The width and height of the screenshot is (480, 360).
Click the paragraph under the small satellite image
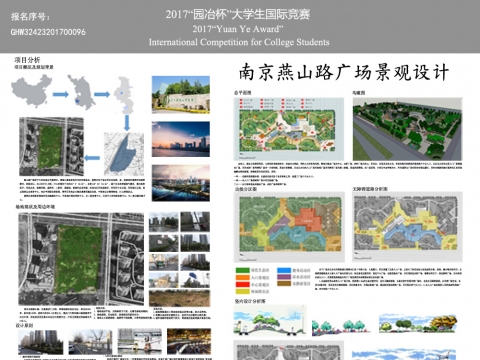coord(82,189)
